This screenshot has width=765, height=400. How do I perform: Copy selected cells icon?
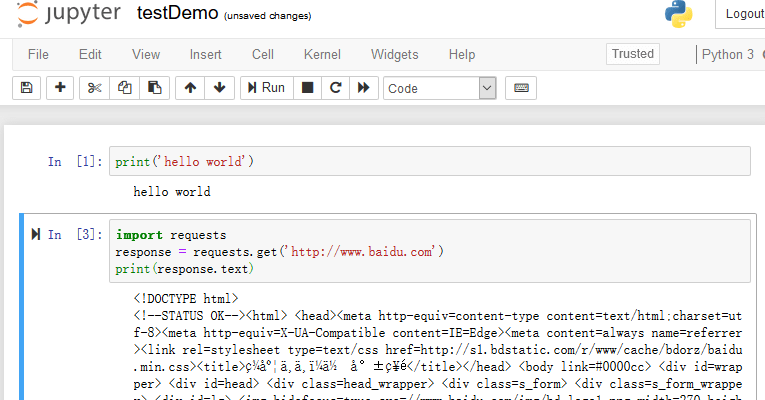pyautogui.click(x=125, y=88)
